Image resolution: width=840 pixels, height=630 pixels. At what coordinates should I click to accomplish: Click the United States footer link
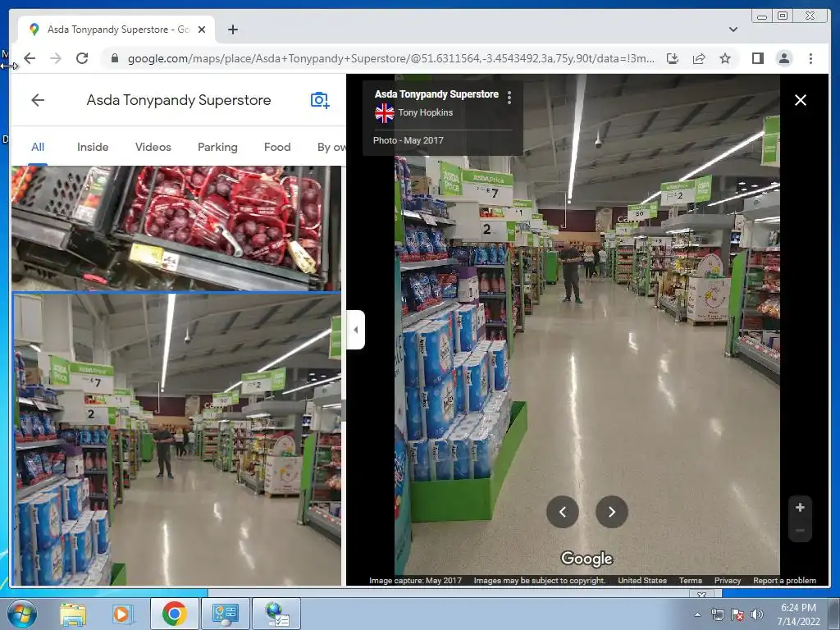642,580
